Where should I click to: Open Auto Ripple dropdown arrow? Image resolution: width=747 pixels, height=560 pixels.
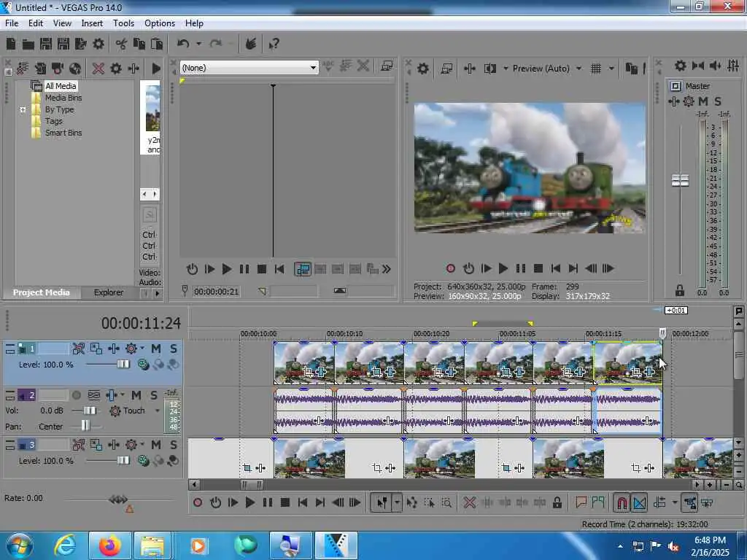pyautogui.click(x=675, y=502)
